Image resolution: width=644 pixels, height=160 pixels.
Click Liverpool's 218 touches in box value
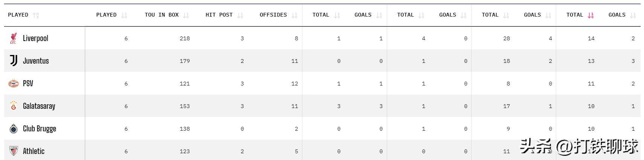[185, 38]
